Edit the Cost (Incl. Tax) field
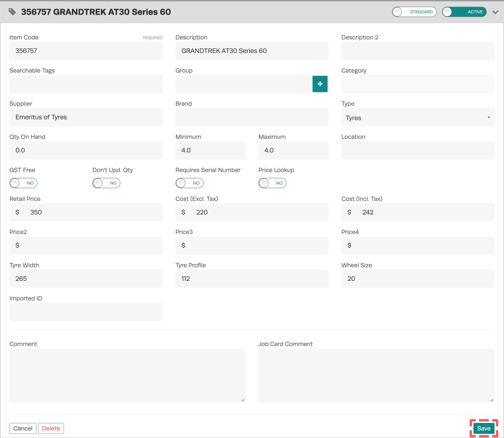The image size is (504, 438). pos(417,212)
